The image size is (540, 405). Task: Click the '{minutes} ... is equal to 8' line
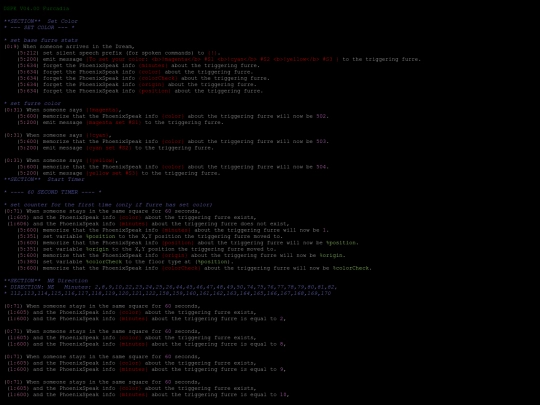pyautogui.click(x=147, y=344)
